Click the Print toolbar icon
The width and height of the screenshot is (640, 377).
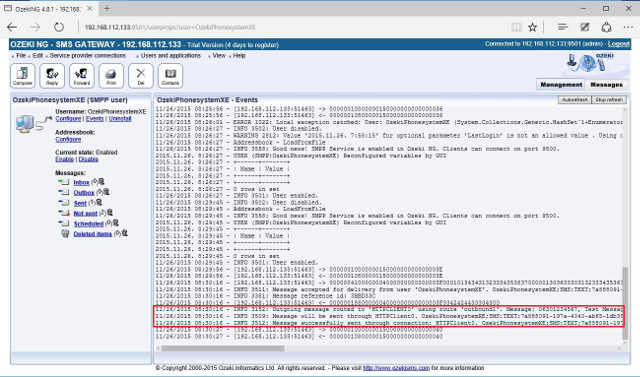(111, 76)
